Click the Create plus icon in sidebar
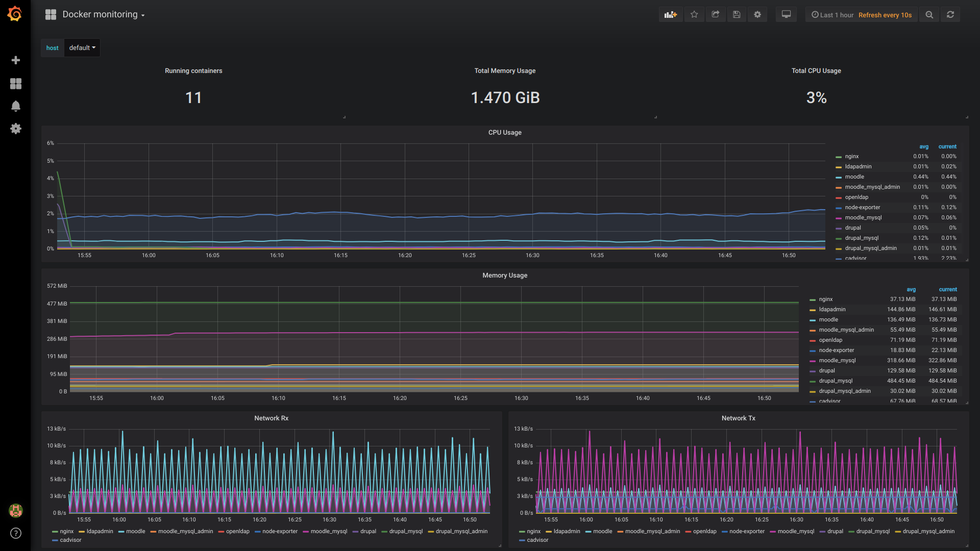This screenshot has height=551, width=980. [16, 60]
